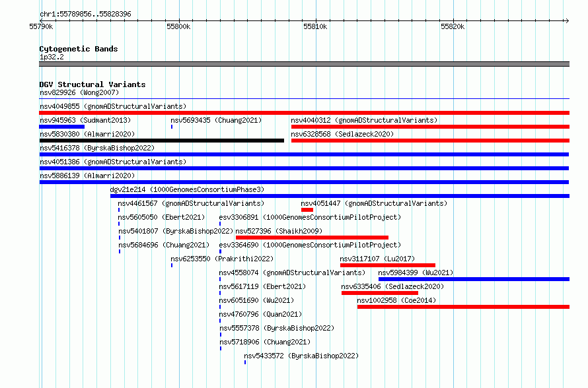Open nsv4558074 (gnomADStructuralVariants) label
This screenshot has width=588, height=388.
292,273
